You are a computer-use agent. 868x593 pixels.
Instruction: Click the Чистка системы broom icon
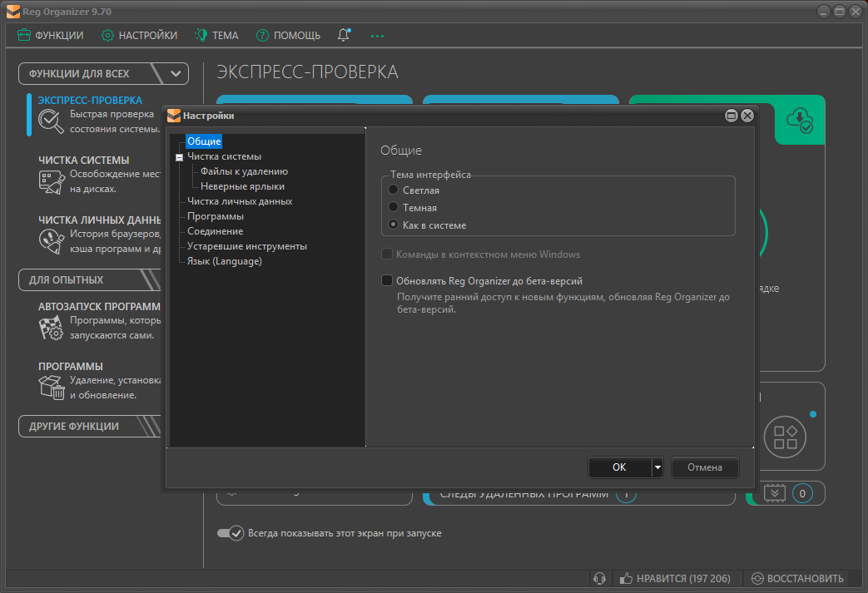pos(52,181)
